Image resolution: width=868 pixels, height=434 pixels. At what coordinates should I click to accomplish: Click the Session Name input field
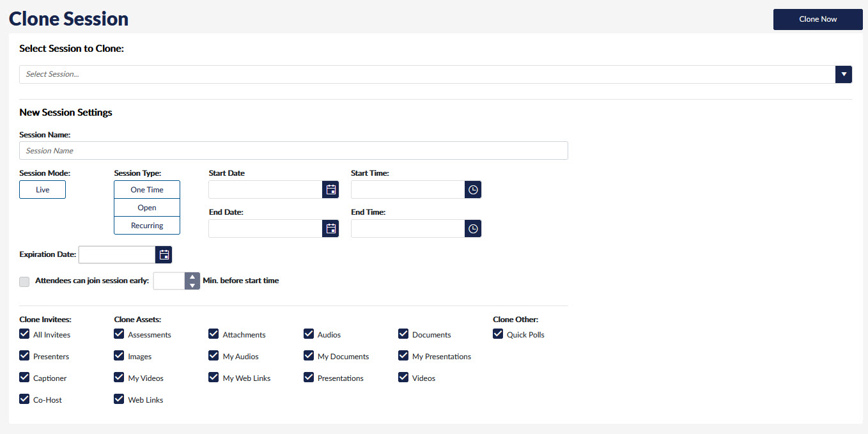[x=293, y=151]
